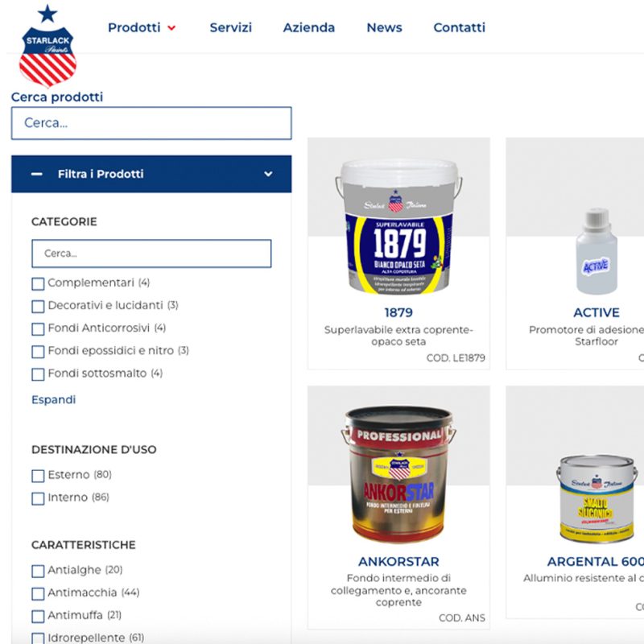Click the Starlack Paints shield logo

pyautogui.click(x=47, y=47)
